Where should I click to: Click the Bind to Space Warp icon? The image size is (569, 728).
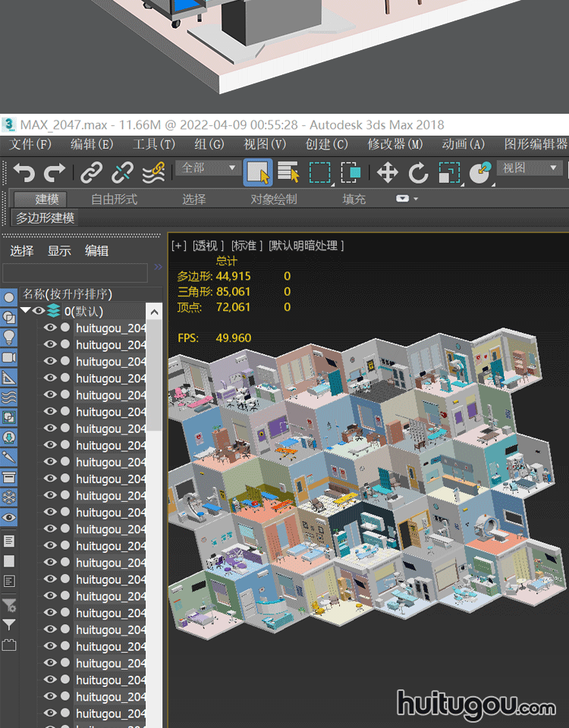pyautogui.click(x=153, y=173)
